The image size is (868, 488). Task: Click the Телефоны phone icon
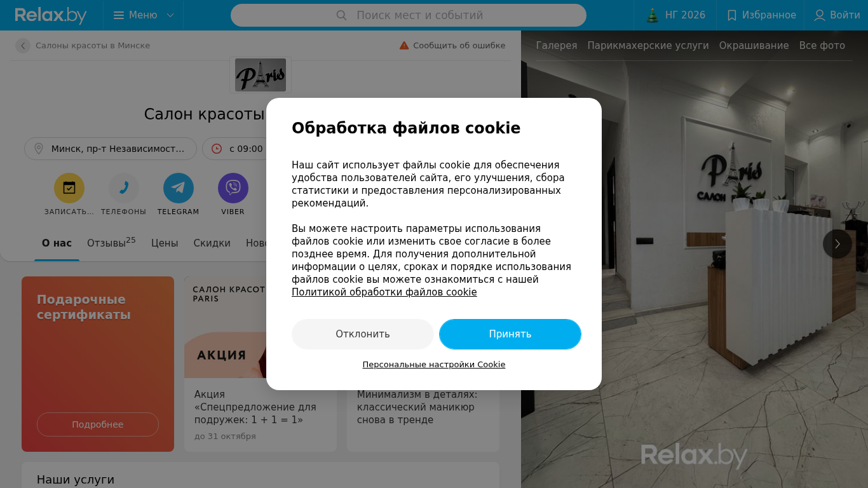124,188
